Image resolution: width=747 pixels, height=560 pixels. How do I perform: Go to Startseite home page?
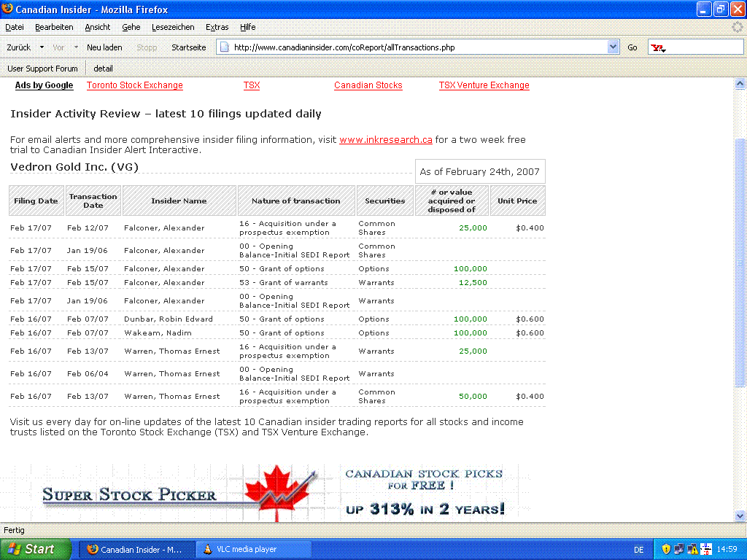pyautogui.click(x=189, y=47)
